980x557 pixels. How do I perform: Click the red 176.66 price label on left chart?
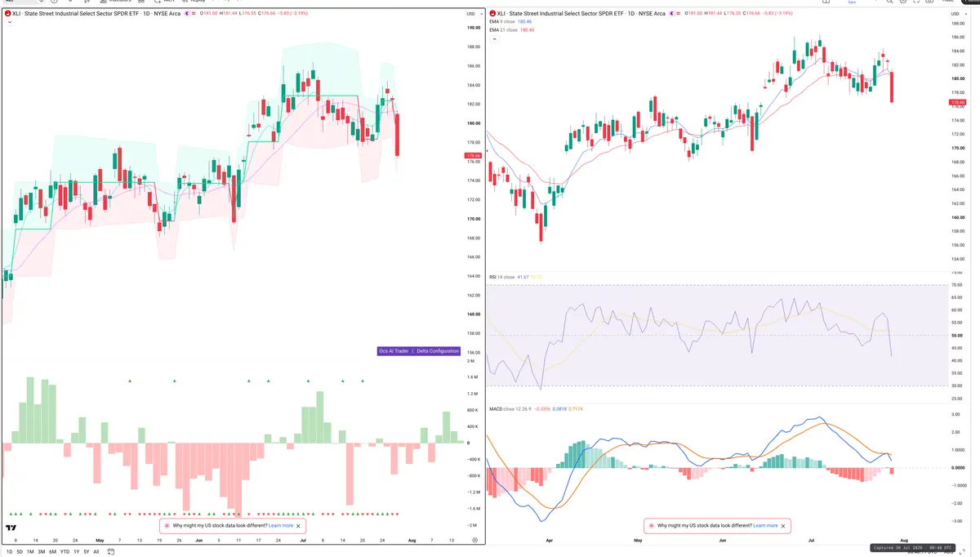click(473, 155)
